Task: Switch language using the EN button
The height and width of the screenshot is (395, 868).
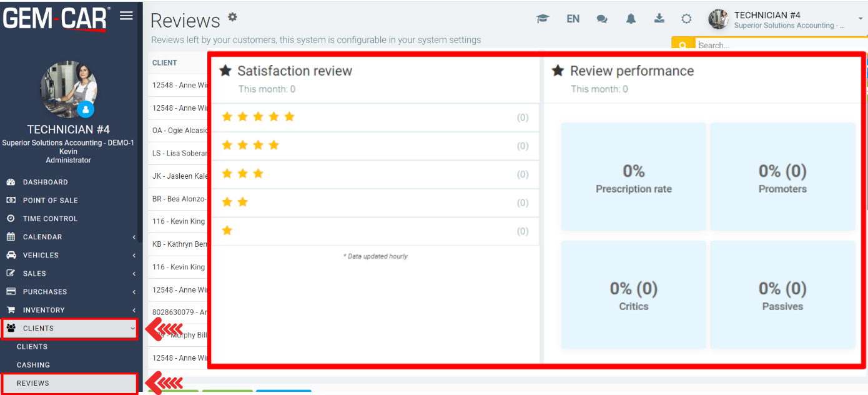Action: tap(573, 19)
